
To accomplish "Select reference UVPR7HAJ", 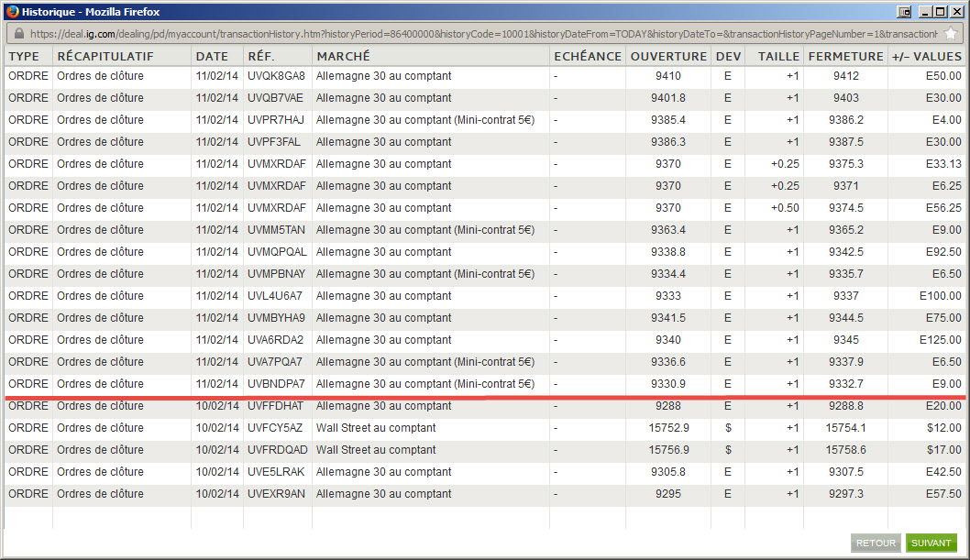I will click(x=276, y=120).
